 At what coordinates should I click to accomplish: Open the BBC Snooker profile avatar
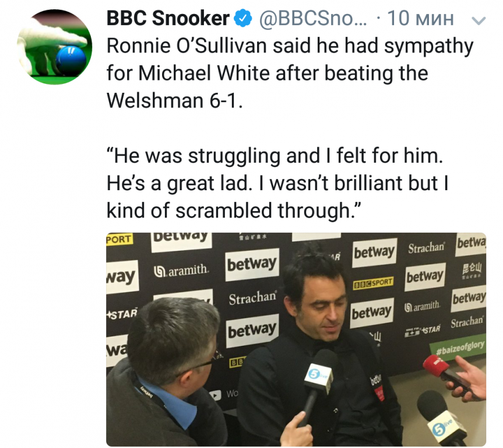pos(55,47)
